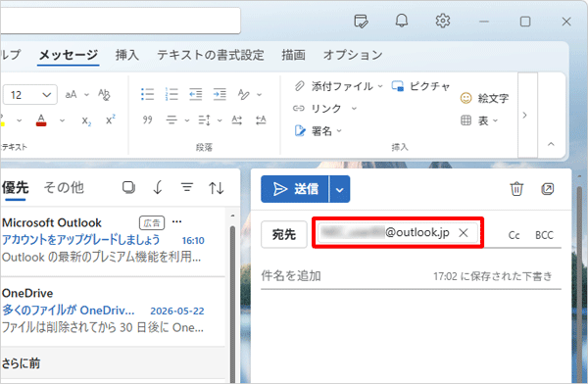Pop the draft out to a new window
Viewport: 588px width, 384px height.
coord(548,189)
